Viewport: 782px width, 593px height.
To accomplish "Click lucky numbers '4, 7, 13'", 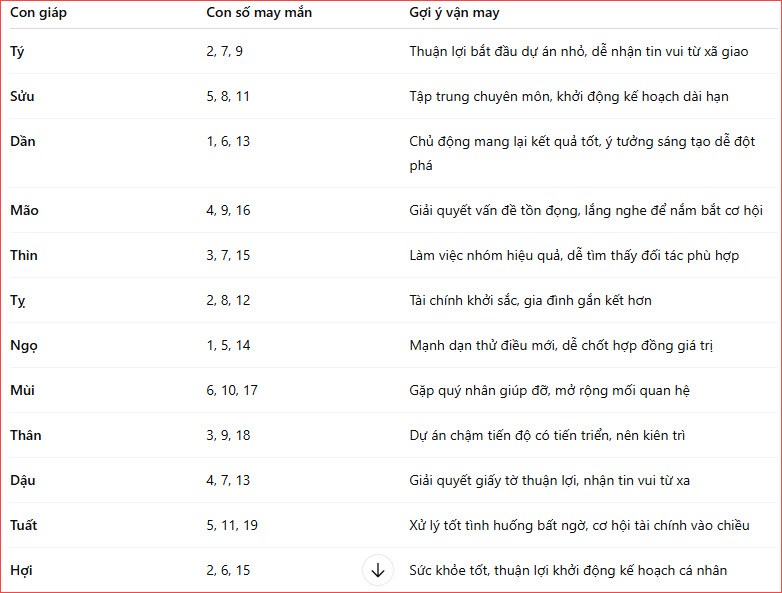I will [x=228, y=480].
